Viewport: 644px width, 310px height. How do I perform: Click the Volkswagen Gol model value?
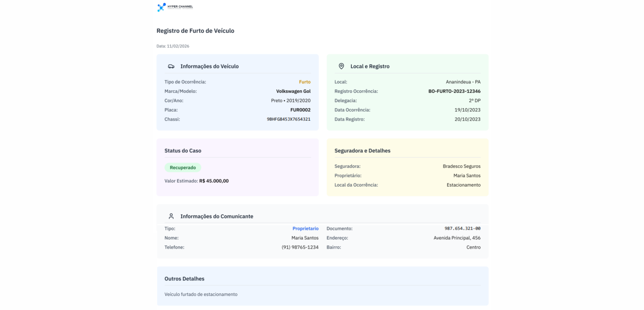click(293, 91)
